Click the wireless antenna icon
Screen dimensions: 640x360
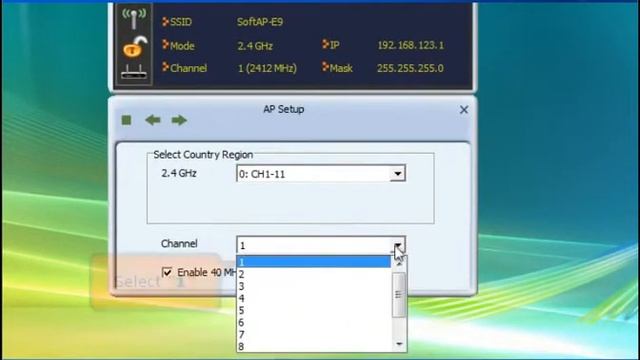134,18
